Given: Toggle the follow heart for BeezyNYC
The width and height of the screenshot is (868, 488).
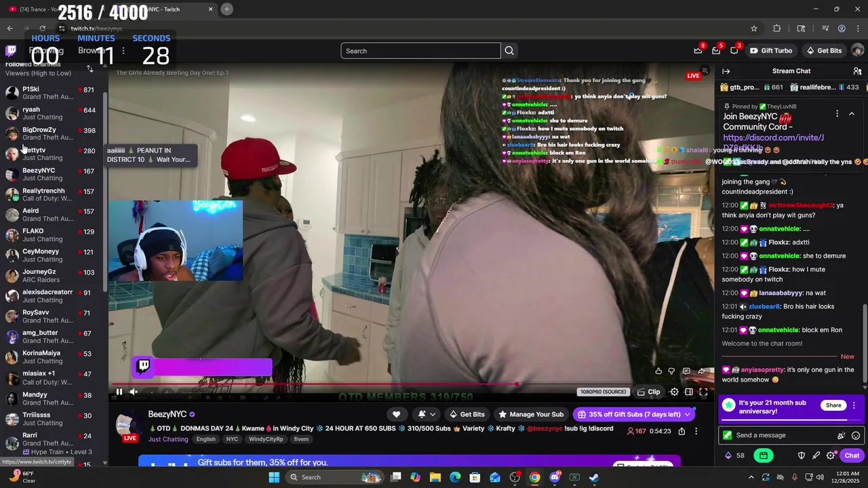Looking at the screenshot, I should pyautogui.click(x=396, y=414).
